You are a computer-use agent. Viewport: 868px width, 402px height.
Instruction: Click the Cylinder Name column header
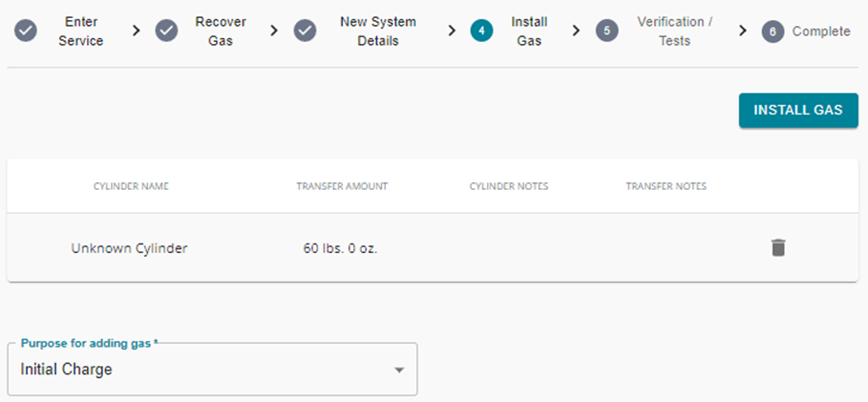131,186
